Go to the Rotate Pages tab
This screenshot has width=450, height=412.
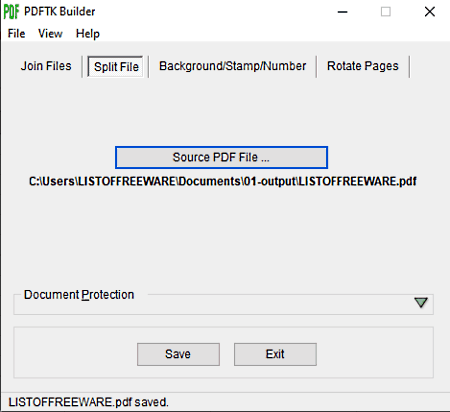tap(363, 66)
